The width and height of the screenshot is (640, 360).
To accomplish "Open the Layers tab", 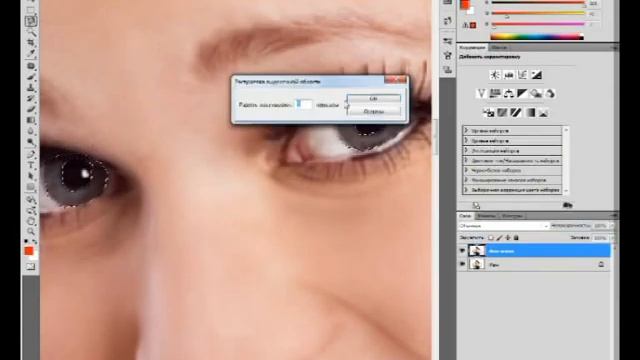I will [465, 216].
